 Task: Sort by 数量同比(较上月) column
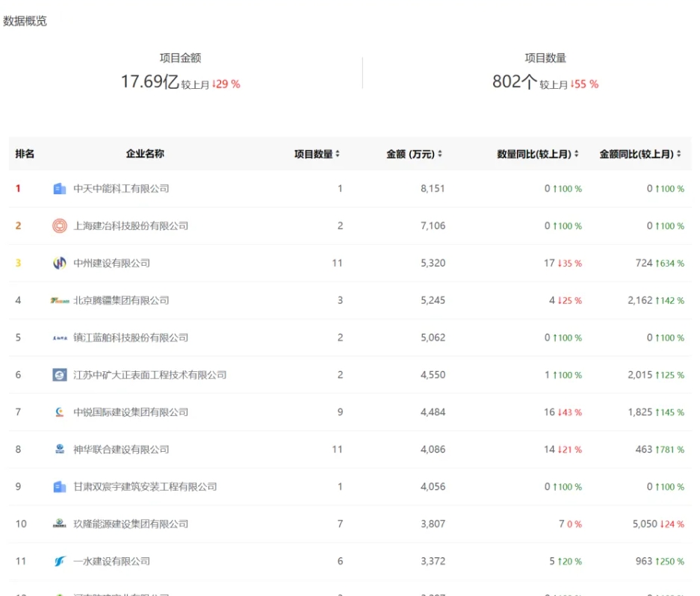[538, 155]
